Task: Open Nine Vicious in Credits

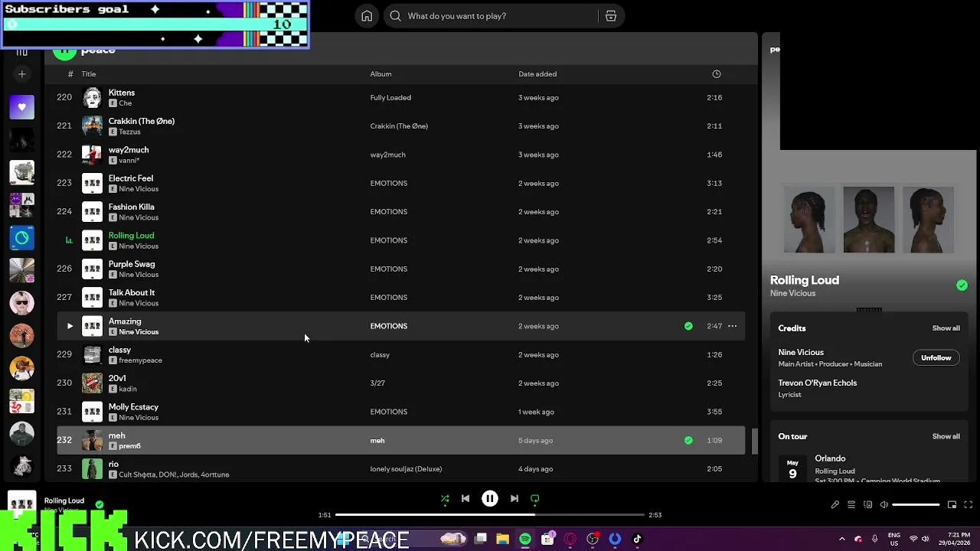Action: click(801, 353)
